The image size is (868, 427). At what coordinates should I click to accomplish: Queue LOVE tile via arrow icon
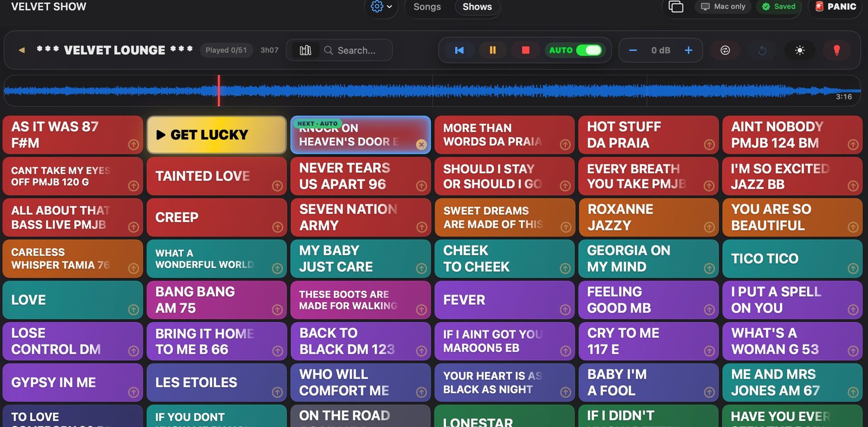pyautogui.click(x=133, y=310)
